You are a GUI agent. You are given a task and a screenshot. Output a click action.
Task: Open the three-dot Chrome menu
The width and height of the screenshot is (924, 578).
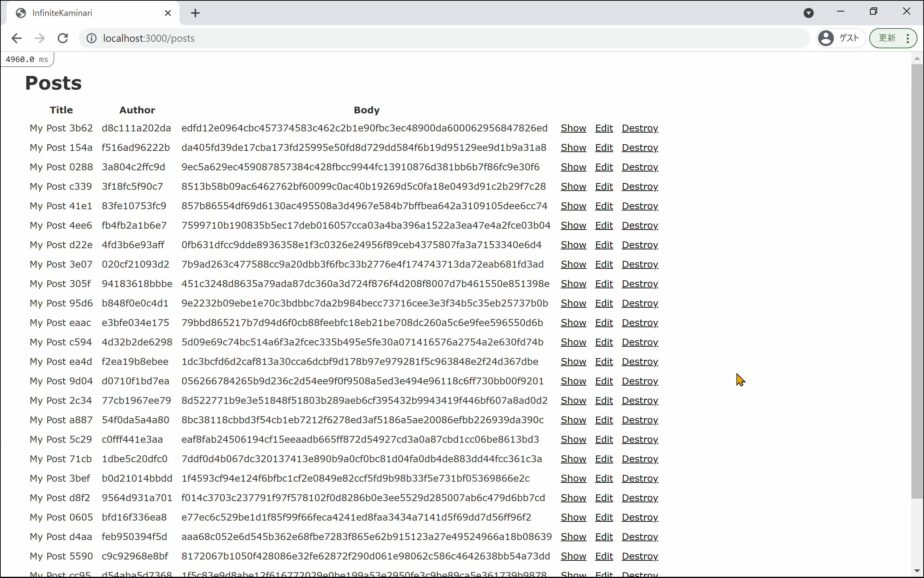coord(908,38)
